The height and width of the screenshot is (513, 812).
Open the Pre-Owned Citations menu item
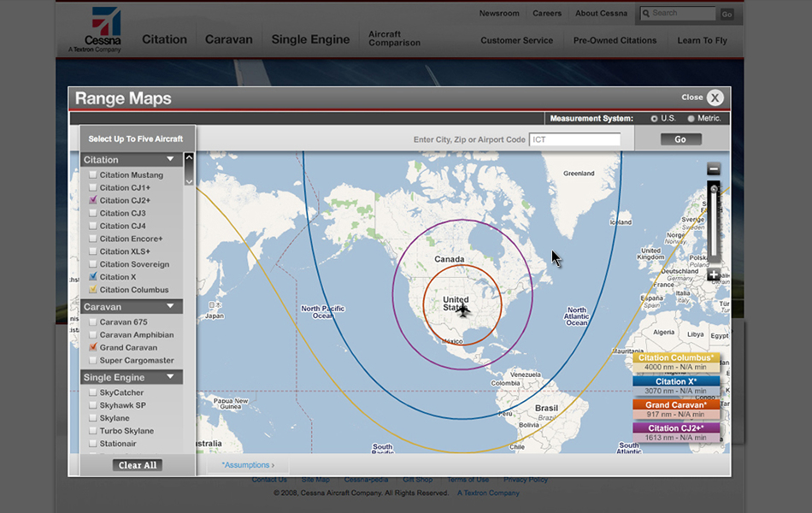(x=615, y=40)
